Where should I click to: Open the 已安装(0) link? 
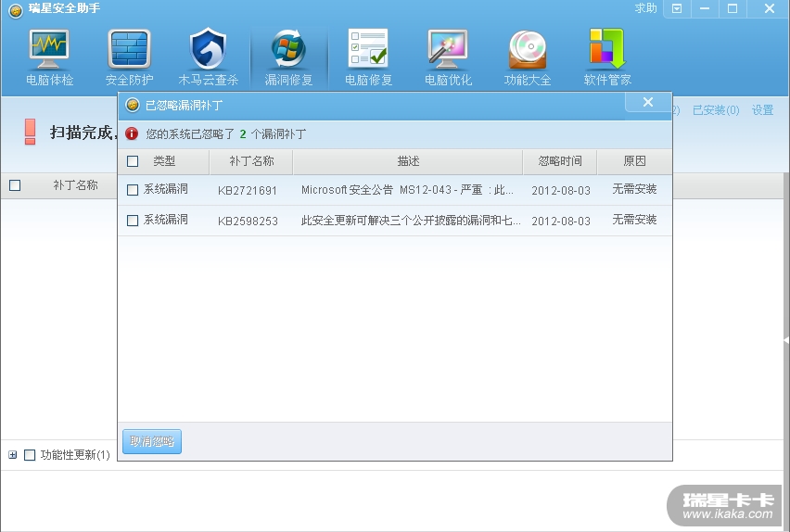point(716,109)
